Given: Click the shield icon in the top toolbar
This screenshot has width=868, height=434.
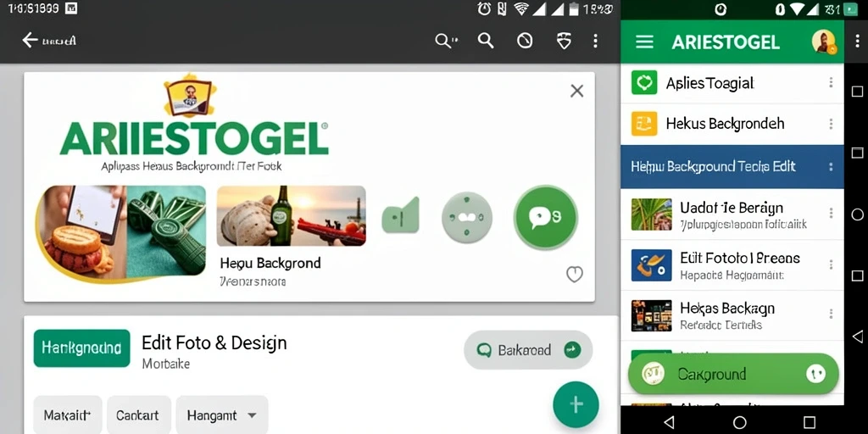Looking at the screenshot, I should [x=564, y=41].
